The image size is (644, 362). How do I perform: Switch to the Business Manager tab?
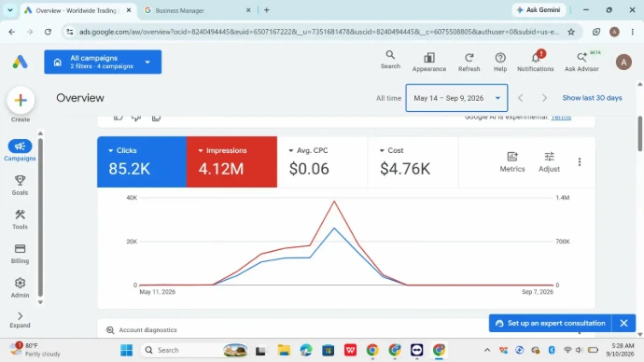[x=196, y=10]
